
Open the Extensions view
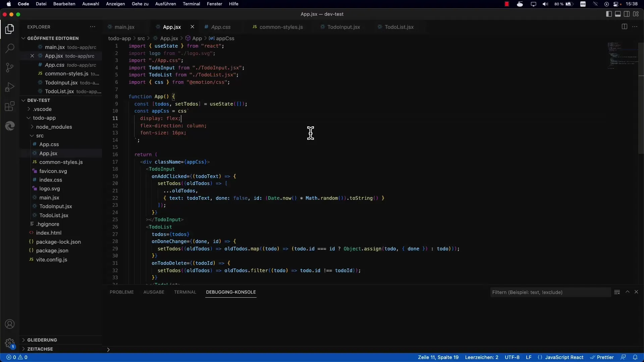[x=10, y=106]
